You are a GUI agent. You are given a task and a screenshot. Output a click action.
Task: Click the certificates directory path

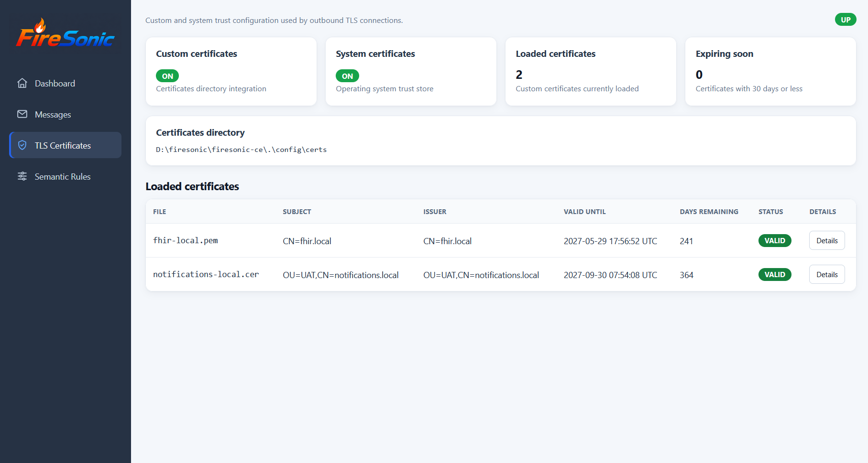242,150
